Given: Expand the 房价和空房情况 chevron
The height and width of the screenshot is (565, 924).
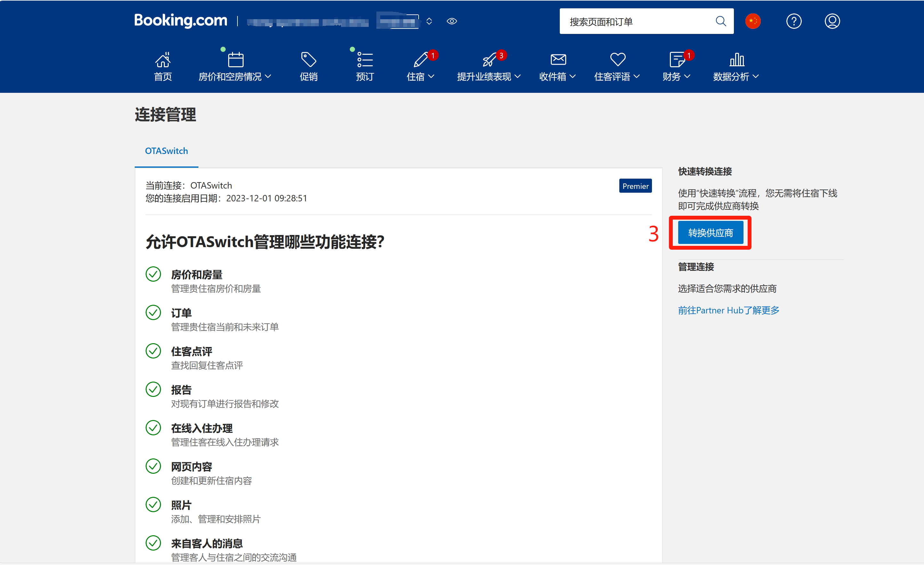Looking at the screenshot, I should point(268,77).
